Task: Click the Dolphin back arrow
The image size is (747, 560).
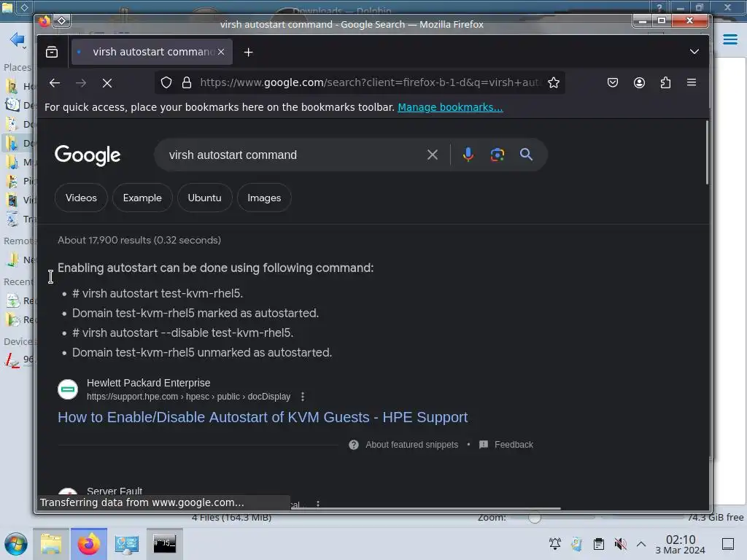Action: pos(18,39)
